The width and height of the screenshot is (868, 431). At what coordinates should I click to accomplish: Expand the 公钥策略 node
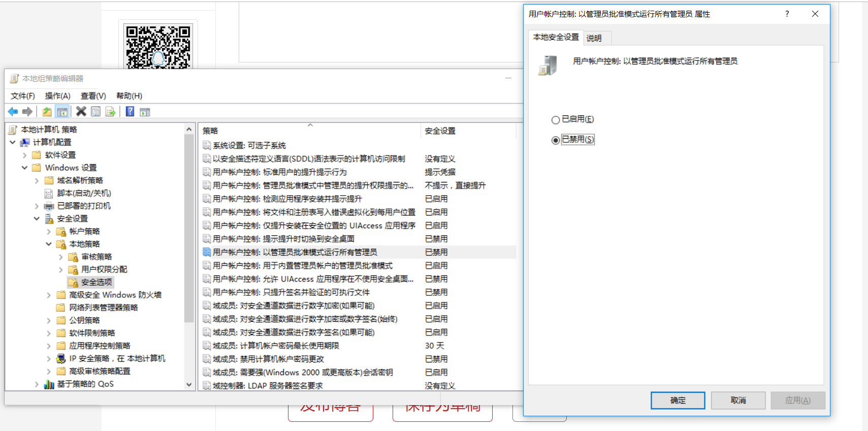click(x=49, y=320)
